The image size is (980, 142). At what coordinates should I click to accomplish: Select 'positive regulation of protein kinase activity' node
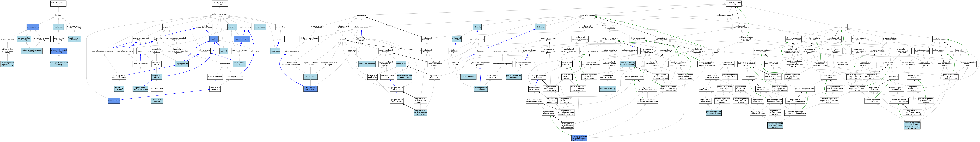775,125
